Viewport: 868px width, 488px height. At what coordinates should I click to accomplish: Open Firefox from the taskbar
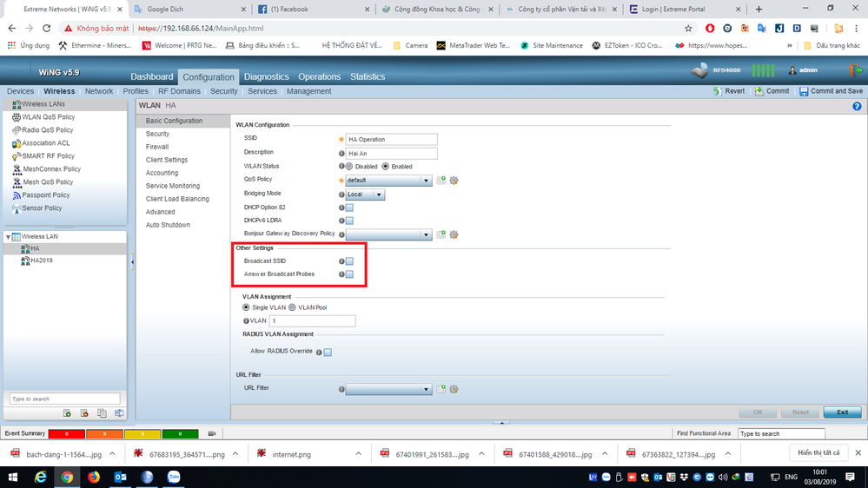pyautogui.click(x=94, y=477)
